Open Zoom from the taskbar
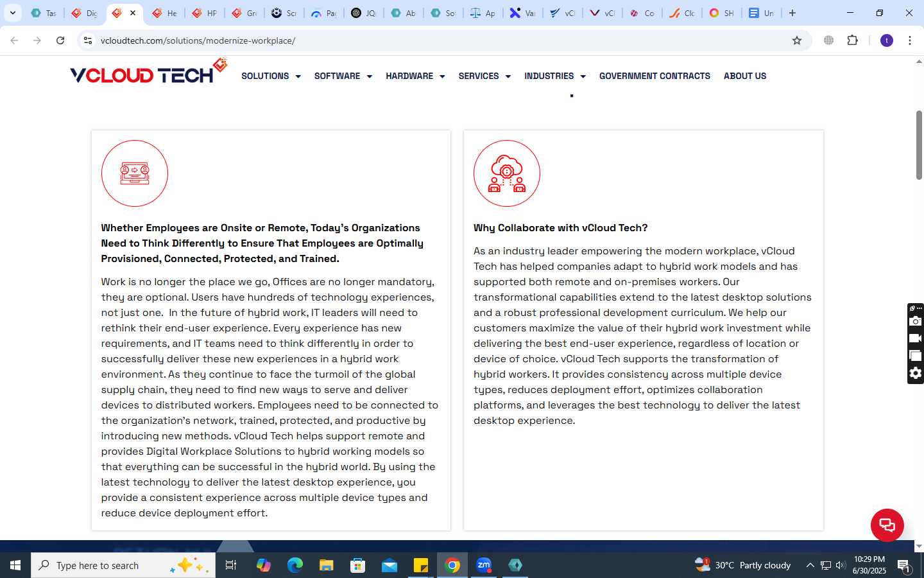 click(x=484, y=565)
